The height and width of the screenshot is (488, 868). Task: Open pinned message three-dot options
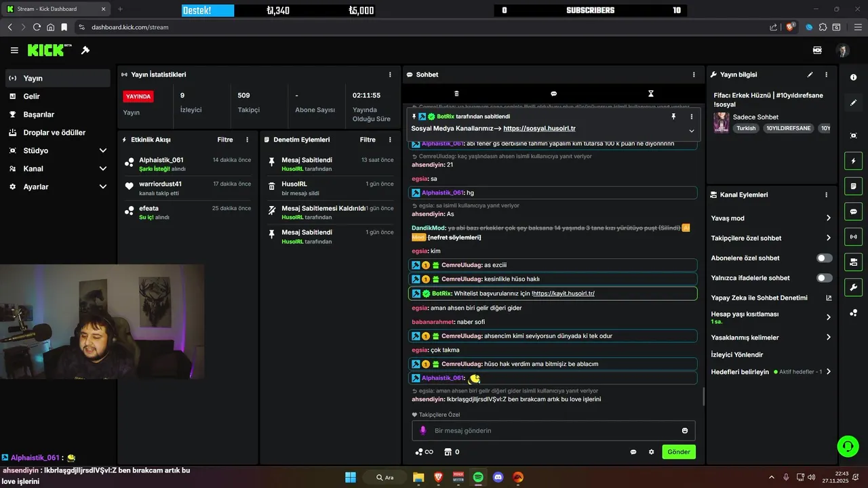pos(692,117)
